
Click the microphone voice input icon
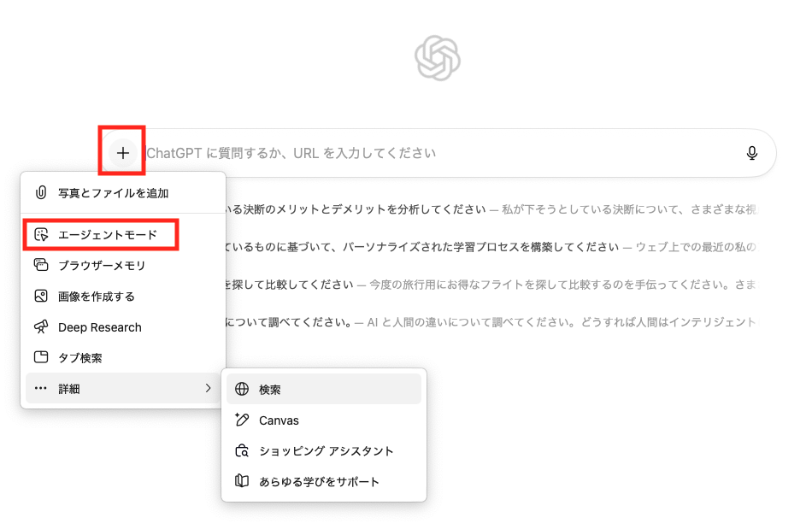click(751, 153)
